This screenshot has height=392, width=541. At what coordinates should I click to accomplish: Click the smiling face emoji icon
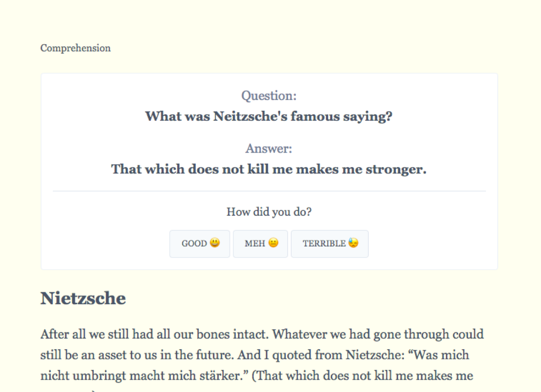[x=215, y=243]
